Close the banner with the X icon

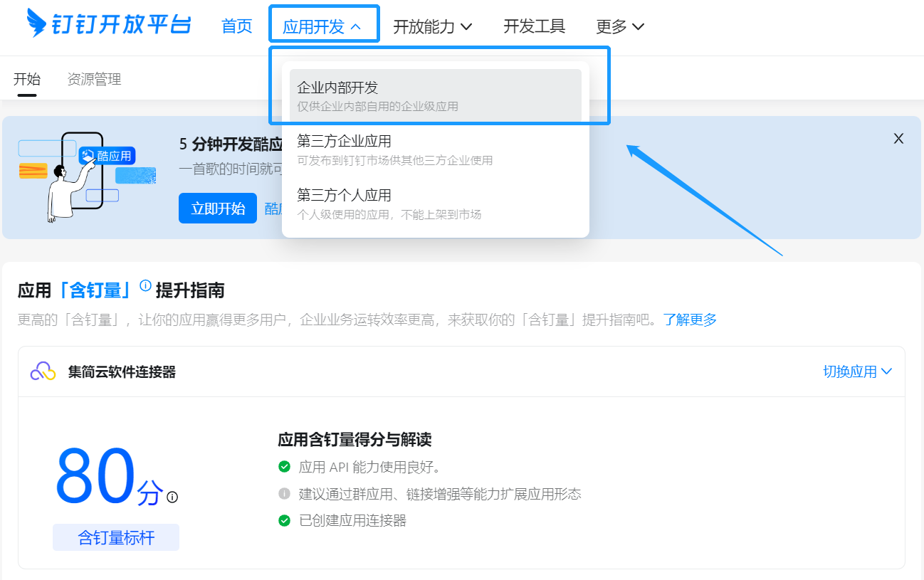pyautogui.click(x=898, y=139)
